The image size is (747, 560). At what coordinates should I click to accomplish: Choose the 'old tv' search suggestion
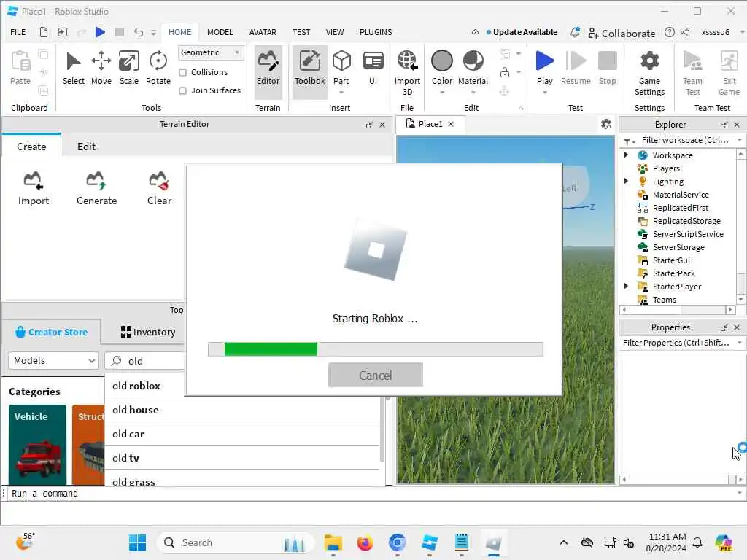point(242,458)
